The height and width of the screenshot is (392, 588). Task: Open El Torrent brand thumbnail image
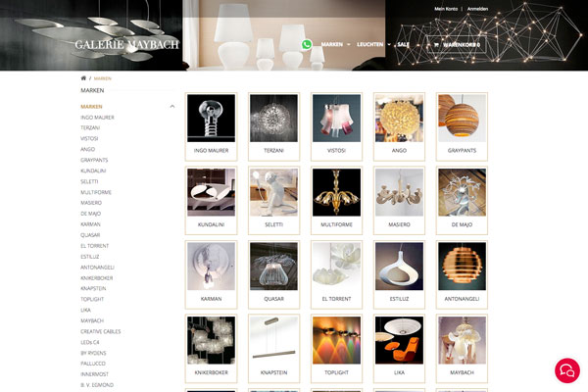(x=336, y=267)
